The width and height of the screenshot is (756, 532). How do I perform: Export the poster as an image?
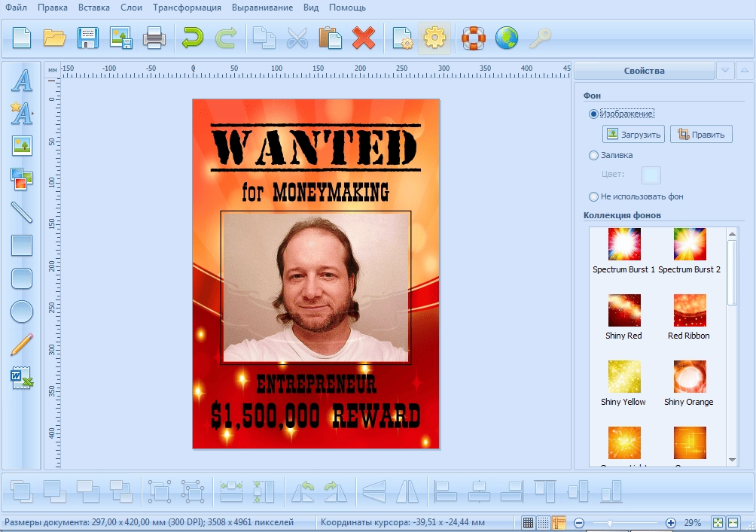(121, 38)
